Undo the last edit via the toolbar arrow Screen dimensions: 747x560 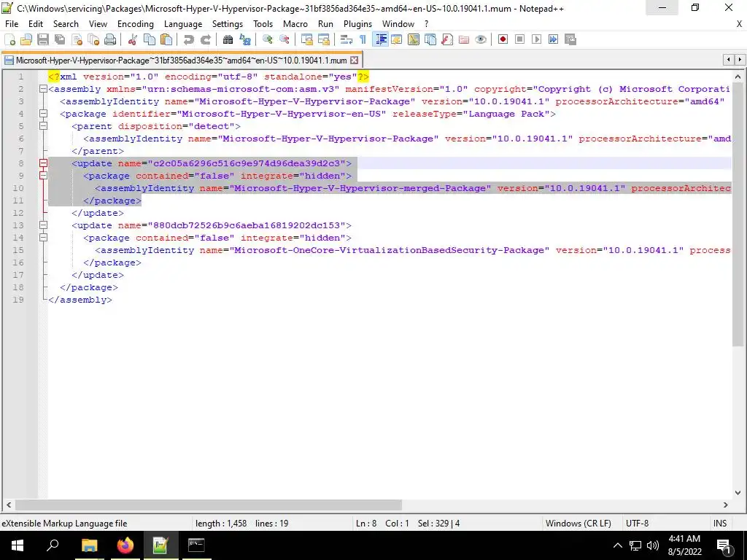189,39
